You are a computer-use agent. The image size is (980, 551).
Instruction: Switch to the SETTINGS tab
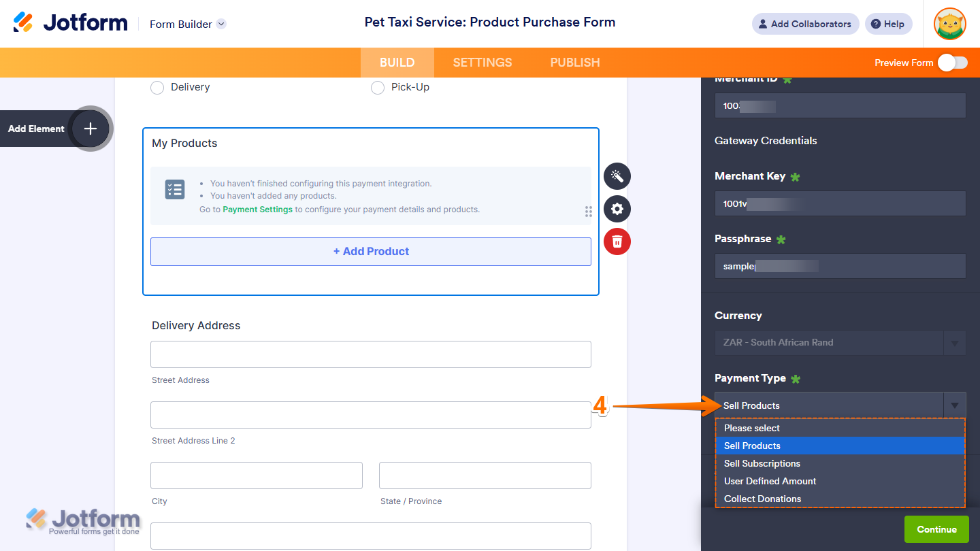[x=483, y=63]
